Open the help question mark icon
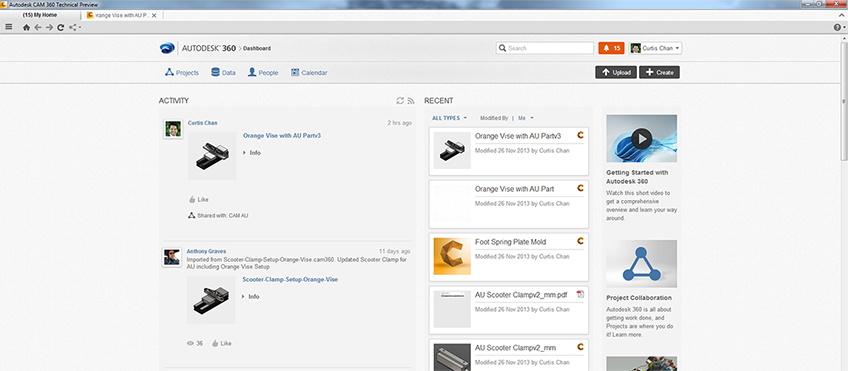 click(x=837, y=28)
